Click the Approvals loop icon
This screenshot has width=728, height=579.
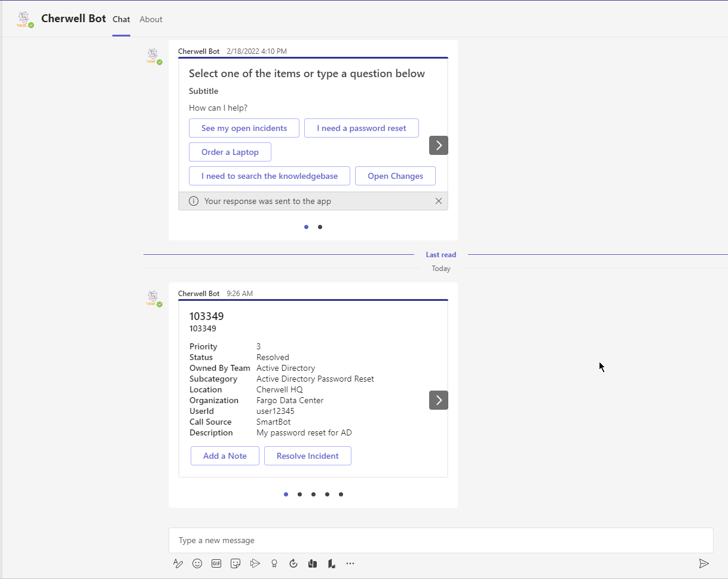point(293,563)
